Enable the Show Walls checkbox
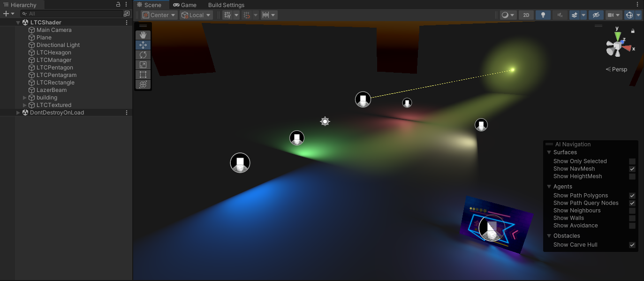The width and height of the screenshot is (644, 281). click(x=632, y=218)
